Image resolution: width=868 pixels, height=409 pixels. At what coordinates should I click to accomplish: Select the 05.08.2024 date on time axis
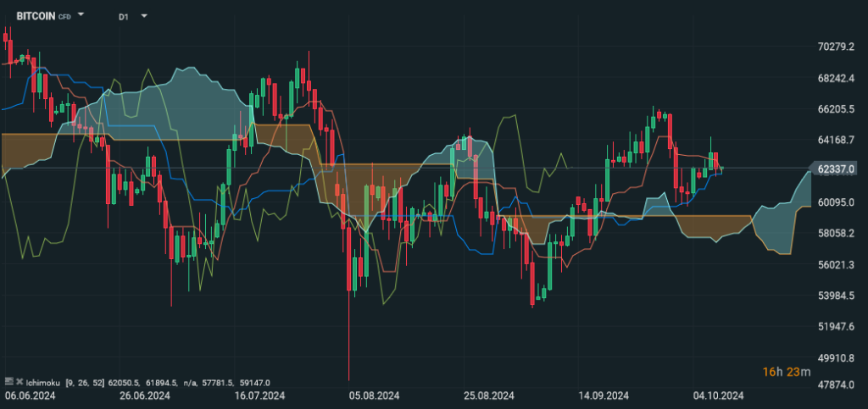point(374,396)
